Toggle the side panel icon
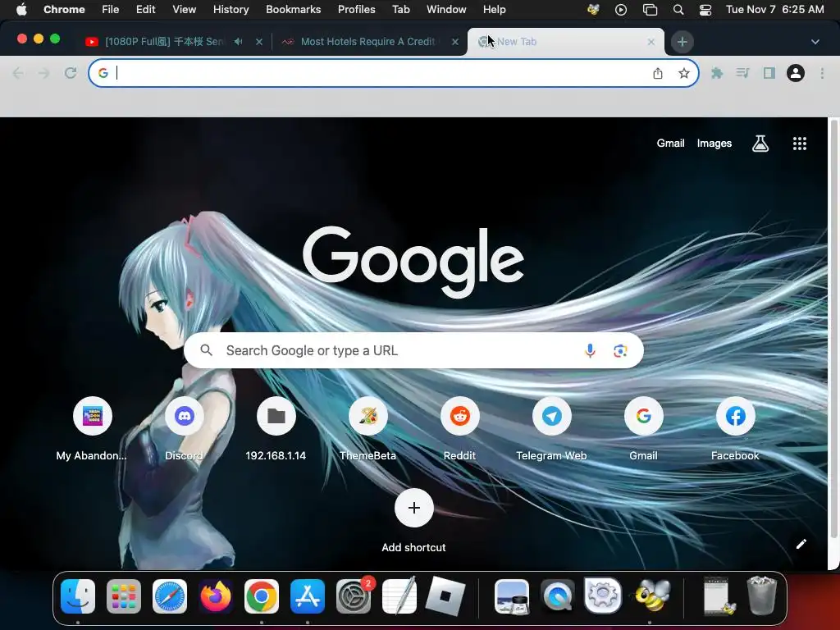The height and width of the screenshot is (630, 840). (x=769, y=73)
